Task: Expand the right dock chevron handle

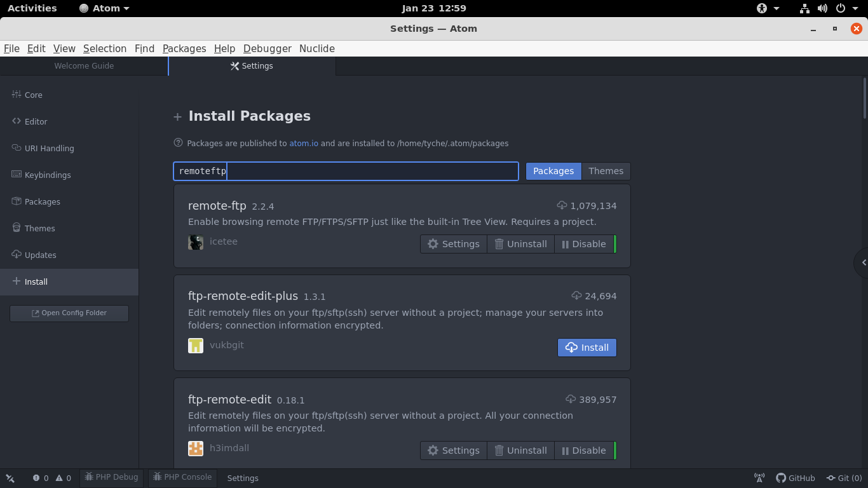Action: 863,262
